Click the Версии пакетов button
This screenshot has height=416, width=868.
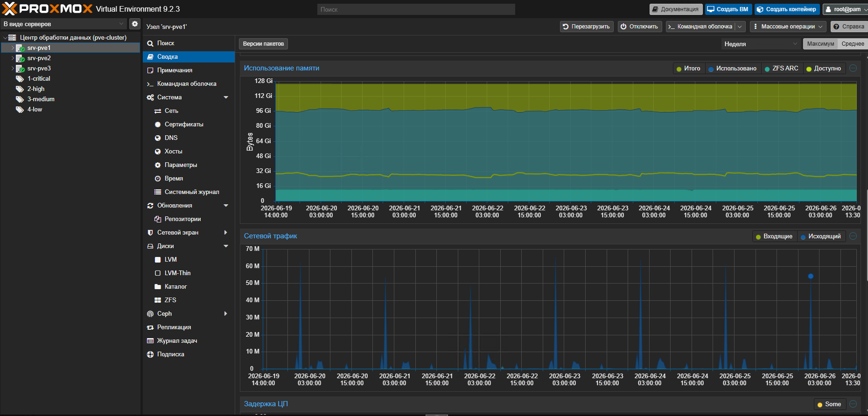[x=263, y=44]
